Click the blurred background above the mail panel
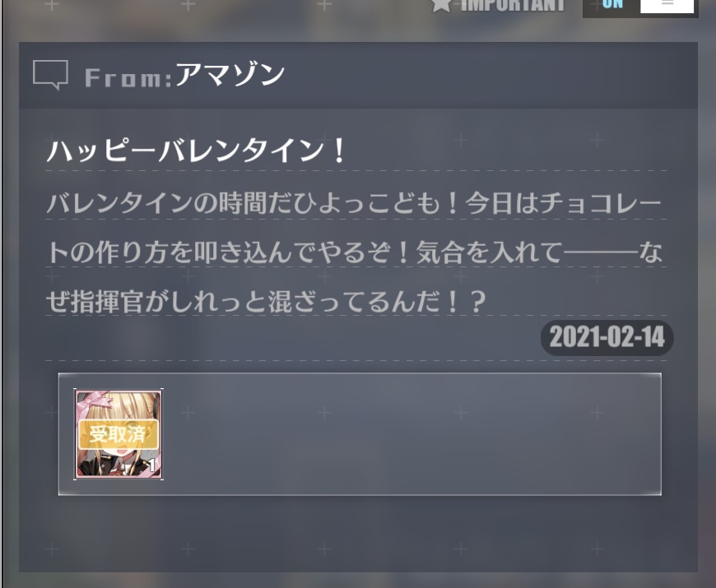Viewport: 716px width, 588px height. coord(228,21)
